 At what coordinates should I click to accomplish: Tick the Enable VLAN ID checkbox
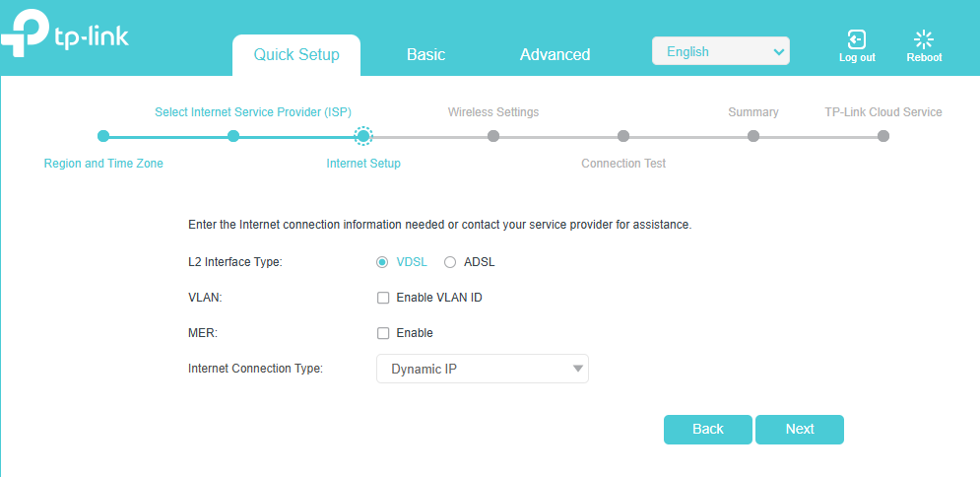pos(383,299)
